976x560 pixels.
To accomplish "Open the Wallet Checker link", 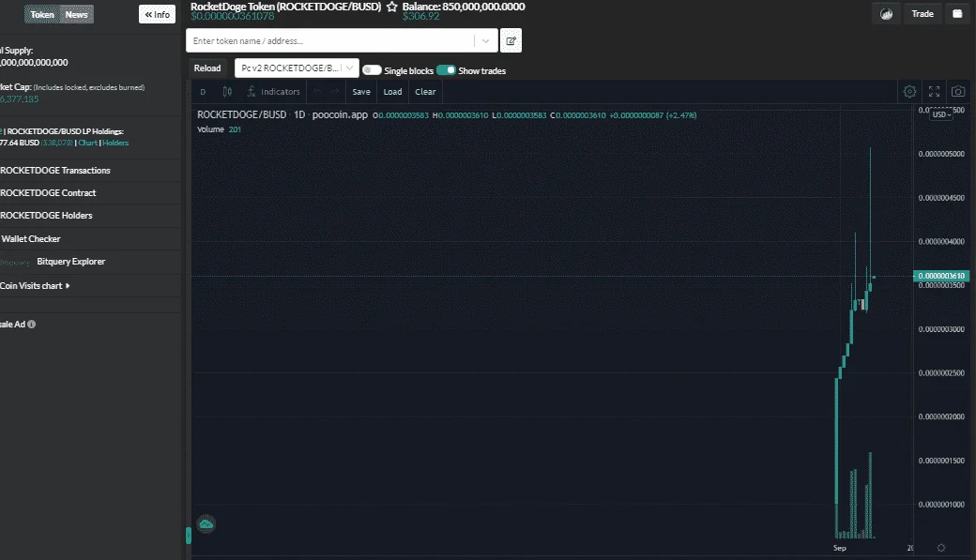I will (30, 239).
